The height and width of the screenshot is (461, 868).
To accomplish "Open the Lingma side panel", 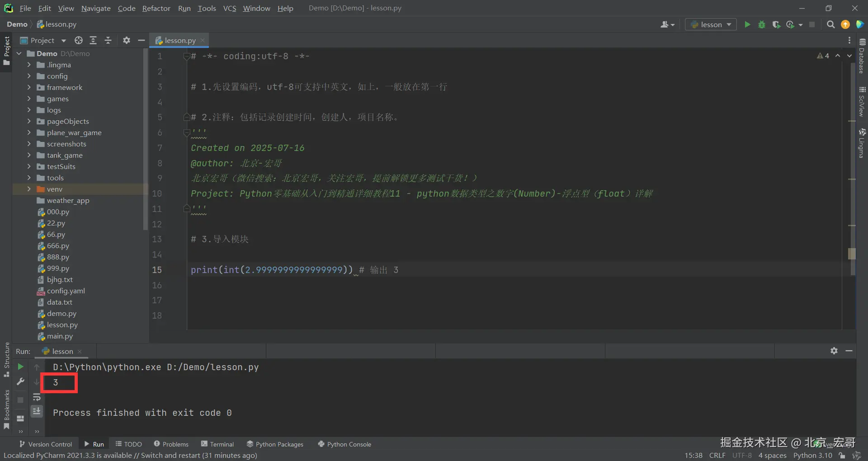I will 862,143.
